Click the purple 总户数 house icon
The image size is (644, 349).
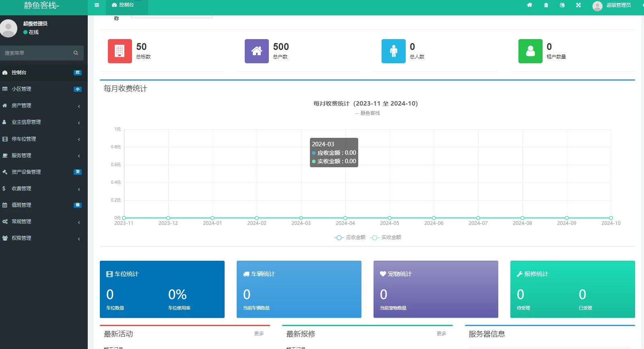tap(257, 51)
